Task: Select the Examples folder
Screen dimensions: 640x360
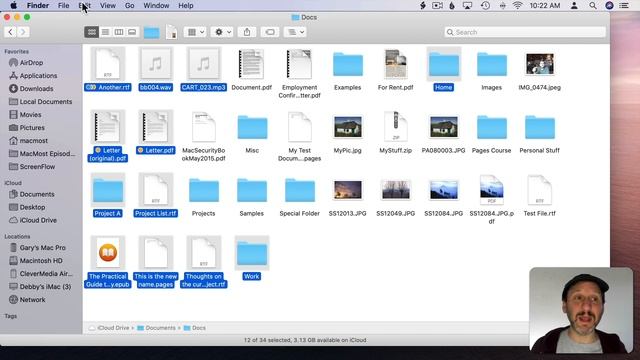Action: click(x=348, y=64)
